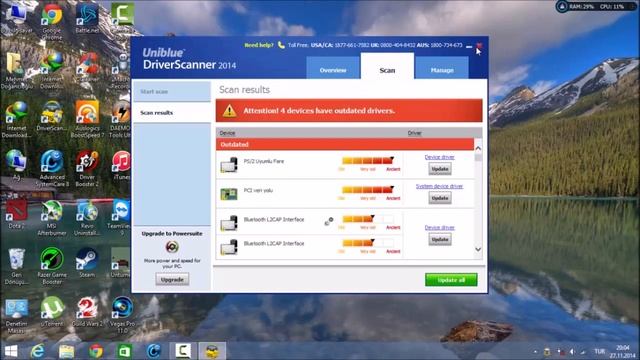Click the Device column header

click(227, 133)
